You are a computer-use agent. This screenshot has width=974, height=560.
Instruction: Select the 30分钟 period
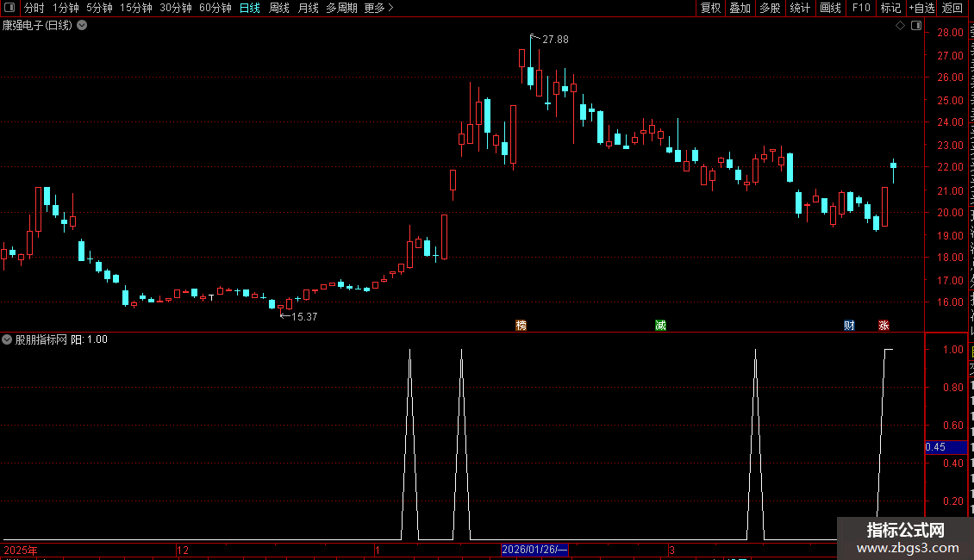click(x=176, y=8)
